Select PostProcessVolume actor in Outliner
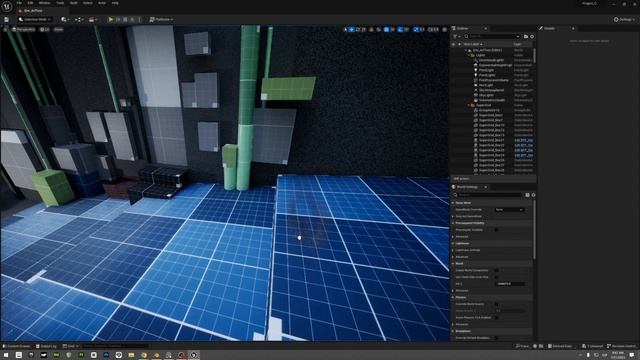Screen dimensions: 640x360 click(493, 80)
